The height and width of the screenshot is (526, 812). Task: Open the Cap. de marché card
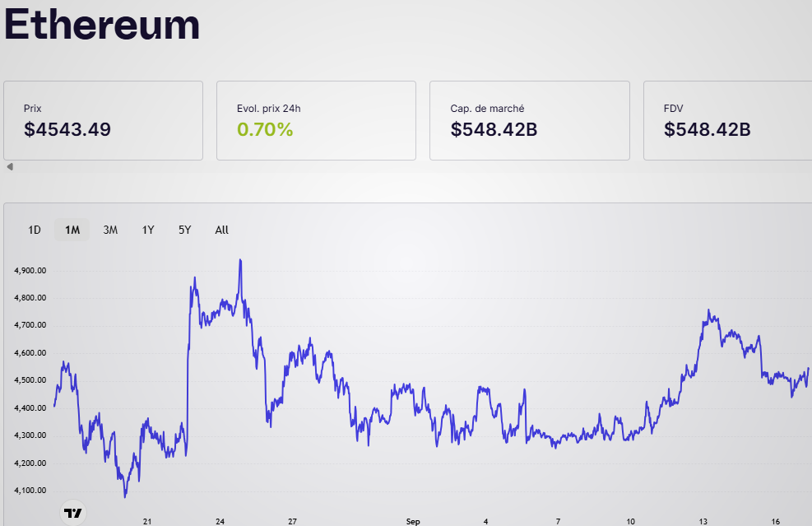[529, 120]
